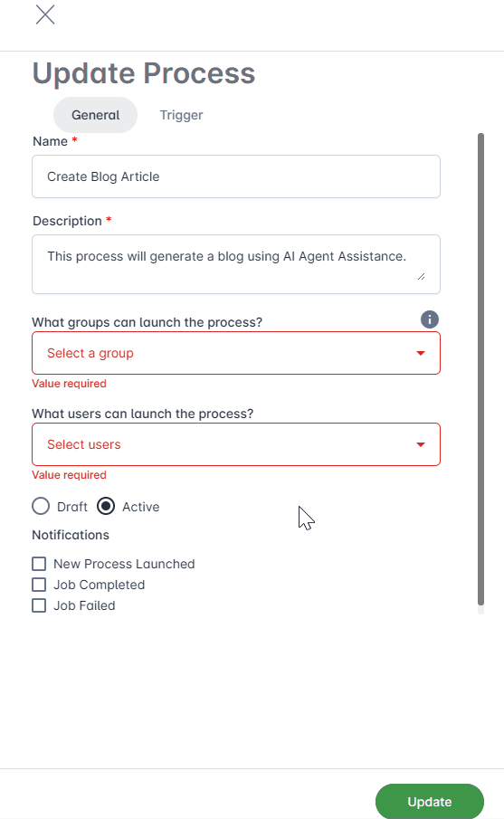Screen dimensions: 504x819
Task: Tick the Job Failed checkbox
Action: [39, 605]
